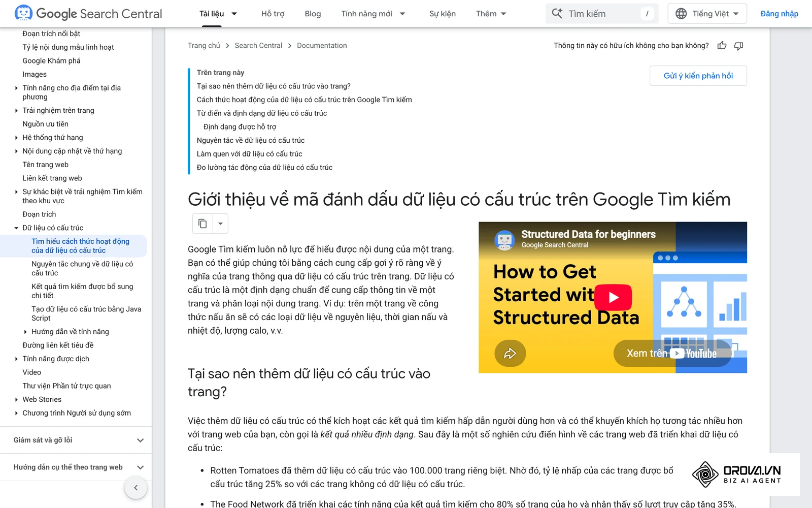The width and height of the screenshot is (812, 508).
Task: Select Tên trang web in sidebar
Action: [45, 165]
